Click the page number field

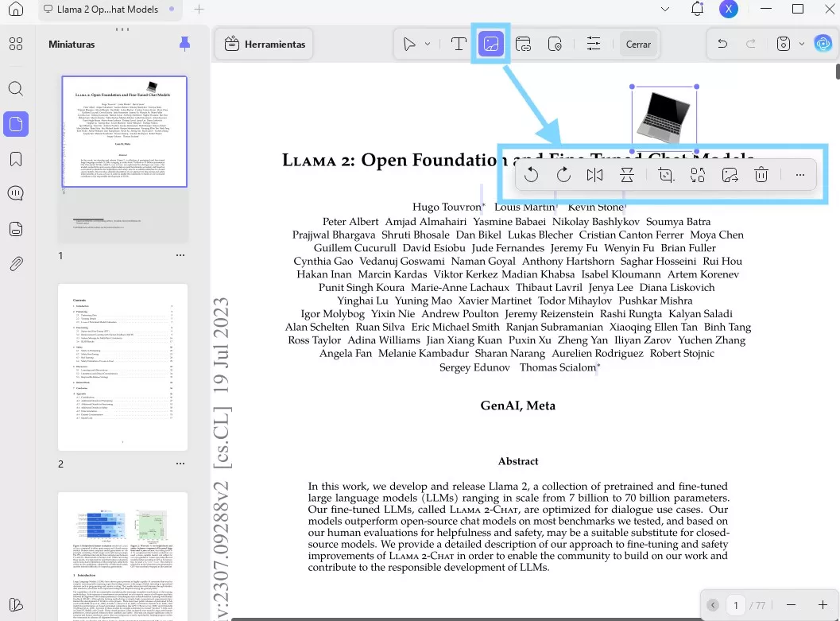click(736, 605)
